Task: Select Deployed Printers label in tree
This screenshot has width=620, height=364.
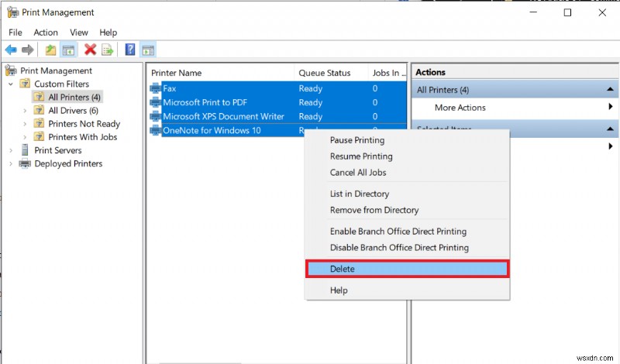Action: coord(68,163)
